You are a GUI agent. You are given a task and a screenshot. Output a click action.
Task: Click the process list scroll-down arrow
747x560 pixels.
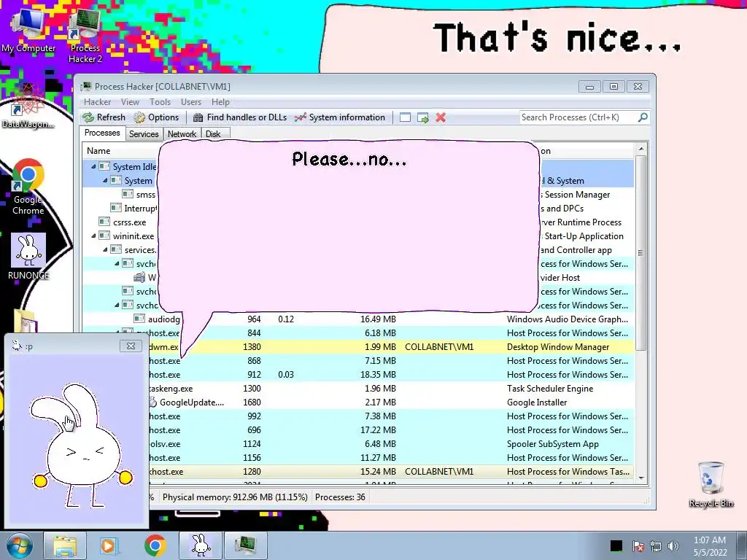coord(641,478)
